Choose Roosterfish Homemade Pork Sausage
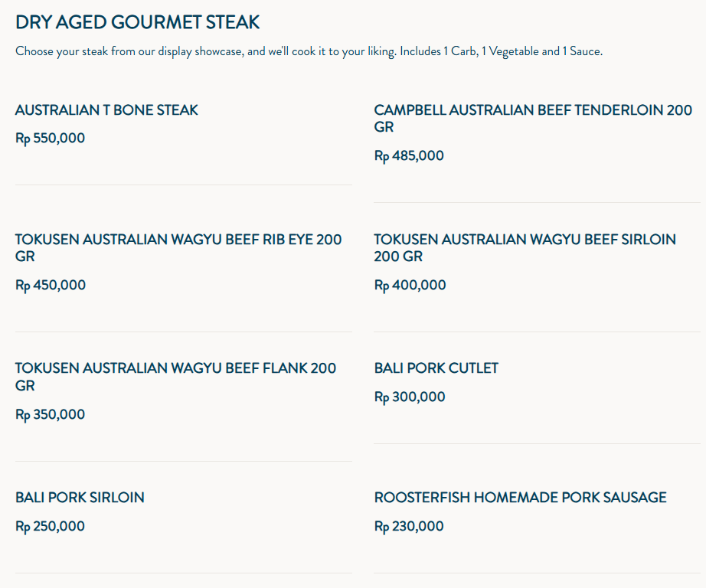 [520, 498]
